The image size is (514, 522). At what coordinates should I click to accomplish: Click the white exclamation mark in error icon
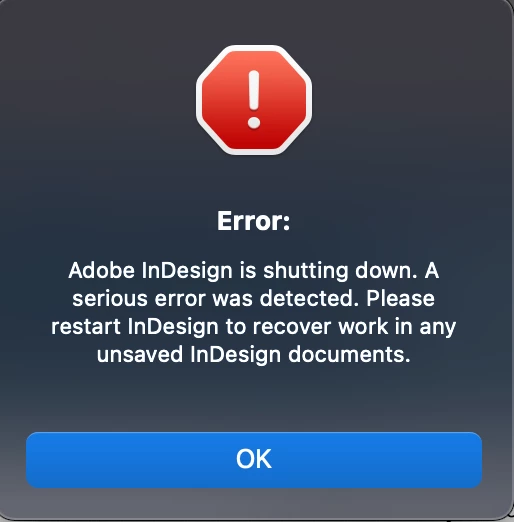pos(254,99)
